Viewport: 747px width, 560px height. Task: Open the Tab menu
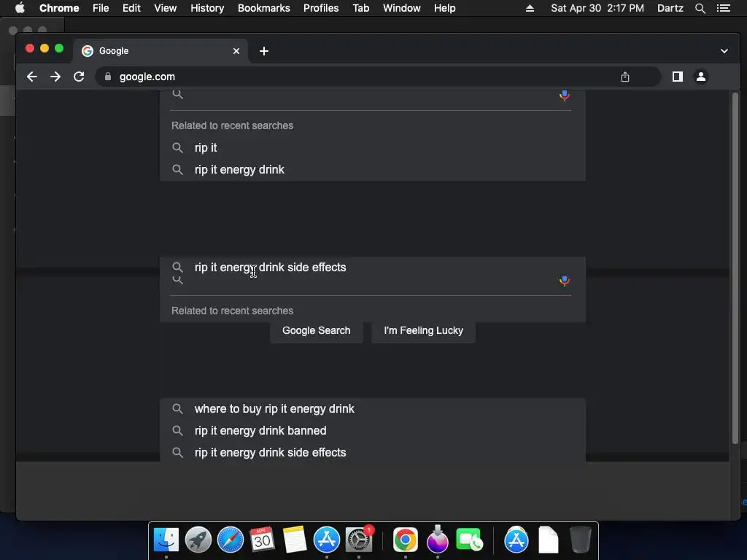[361, 8]
